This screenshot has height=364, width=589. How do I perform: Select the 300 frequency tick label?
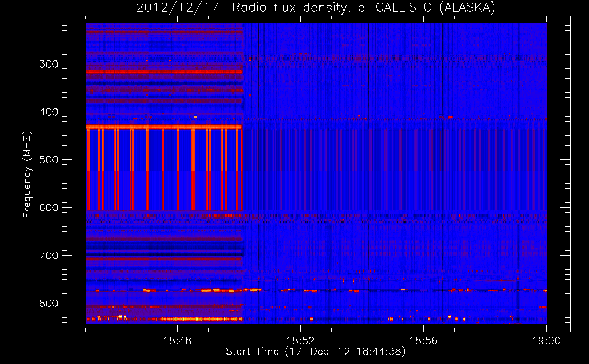[49, 64]
